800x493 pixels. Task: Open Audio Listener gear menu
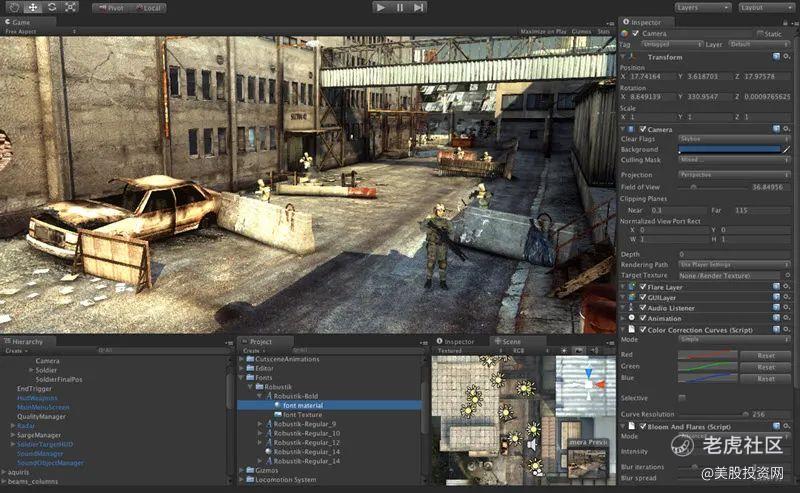tap(787, 308)
